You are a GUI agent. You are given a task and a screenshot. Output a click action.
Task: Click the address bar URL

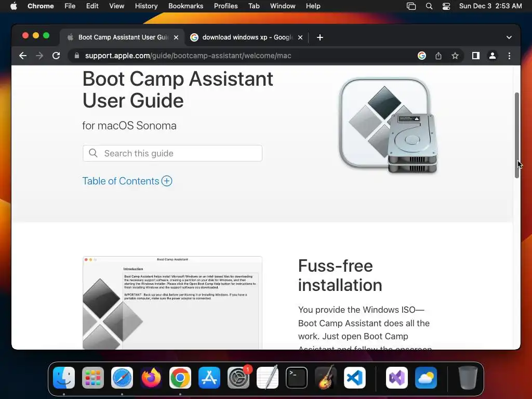coord(188,56)
